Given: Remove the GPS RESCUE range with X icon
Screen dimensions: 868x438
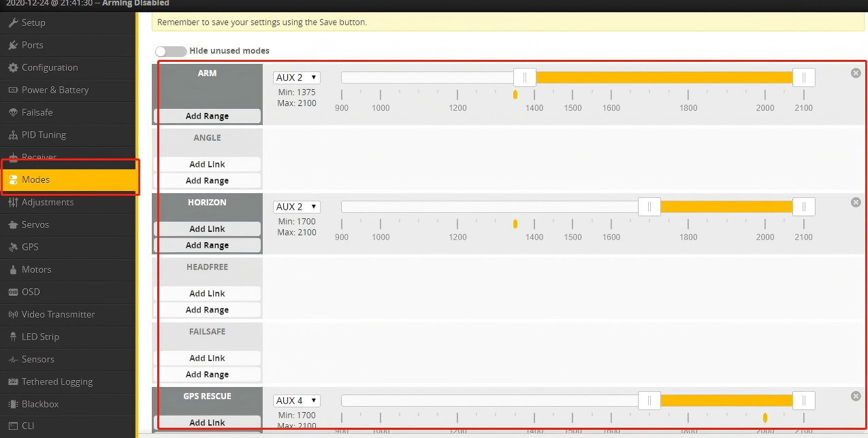Looking at the screenshot, I should pos(856,396).
